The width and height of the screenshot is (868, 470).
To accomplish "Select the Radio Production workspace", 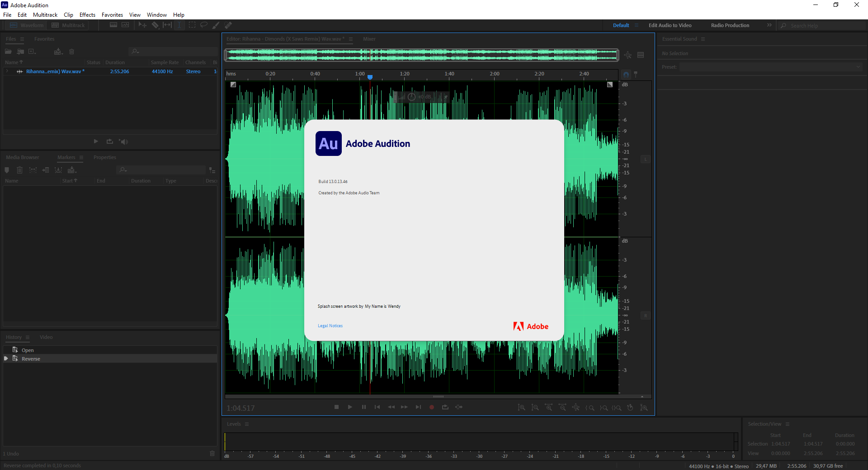I will [730, 25].
